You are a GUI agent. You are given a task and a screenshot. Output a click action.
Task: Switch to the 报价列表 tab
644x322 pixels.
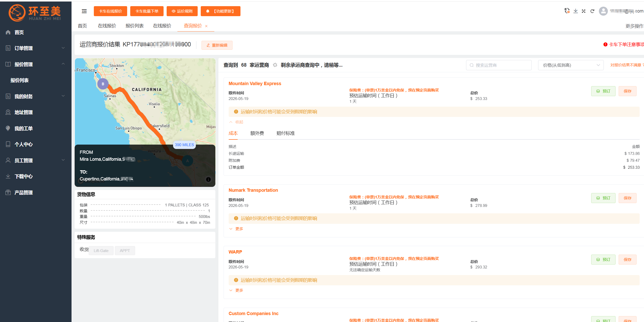135,26
